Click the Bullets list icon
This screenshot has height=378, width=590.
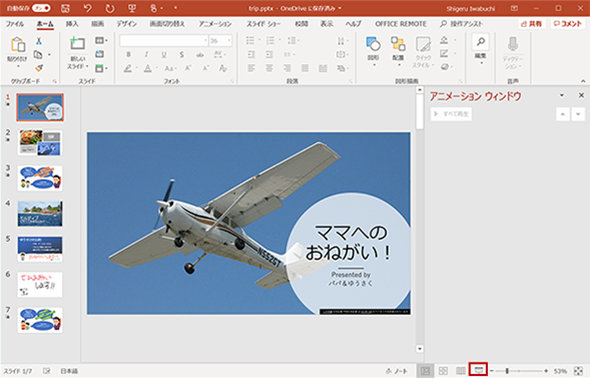click(250, 41)
